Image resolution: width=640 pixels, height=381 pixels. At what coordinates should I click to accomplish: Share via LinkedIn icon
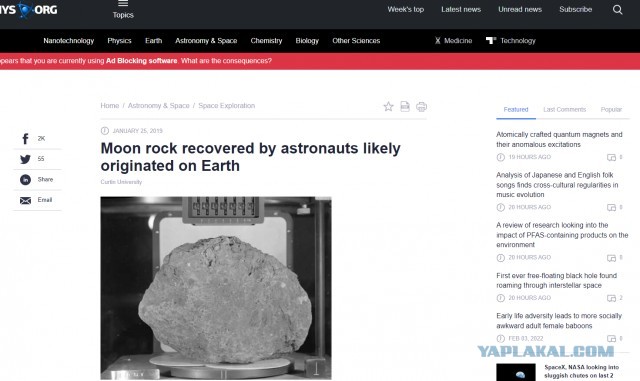(25, 180)
